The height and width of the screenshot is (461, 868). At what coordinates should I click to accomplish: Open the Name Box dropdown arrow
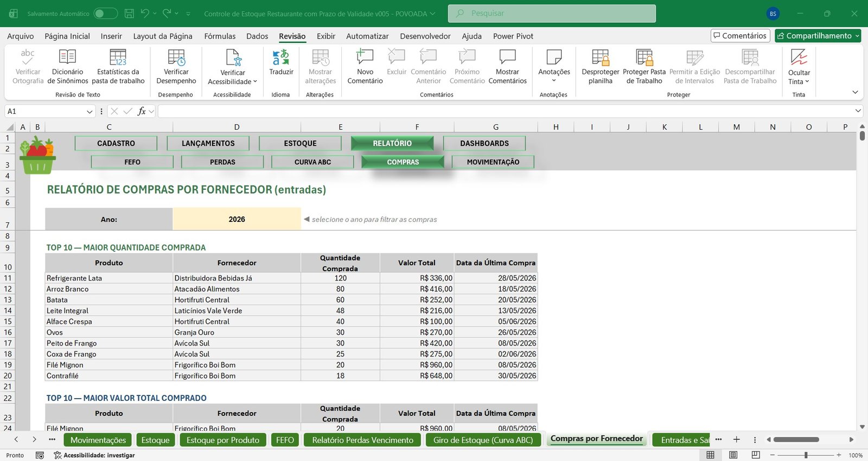[x=90, y=111]
